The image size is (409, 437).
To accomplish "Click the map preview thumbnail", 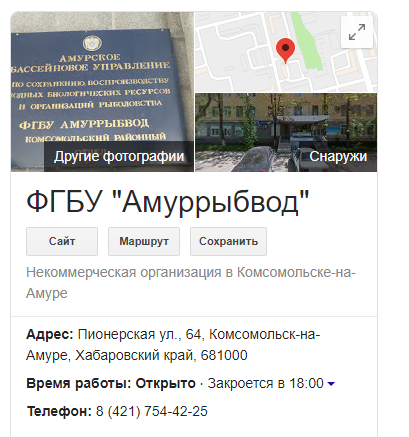I will click(x=286, y=52).
